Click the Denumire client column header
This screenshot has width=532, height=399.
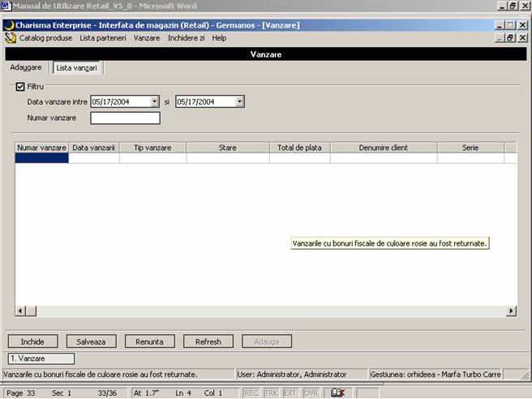(384, 148)
